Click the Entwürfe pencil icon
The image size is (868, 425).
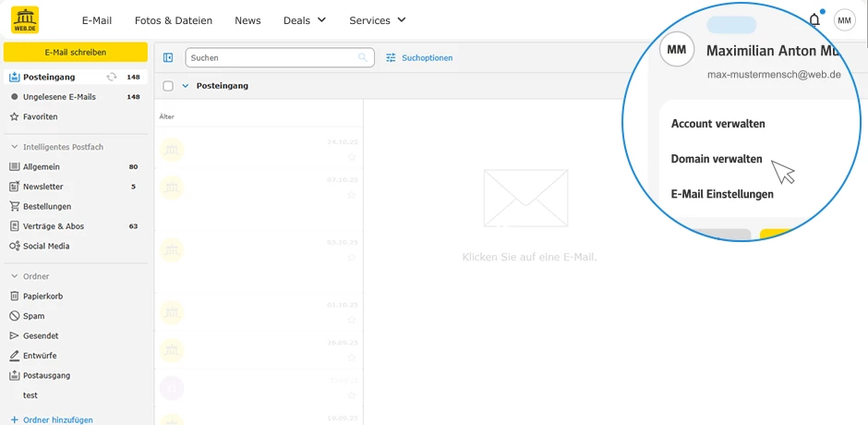15,356
